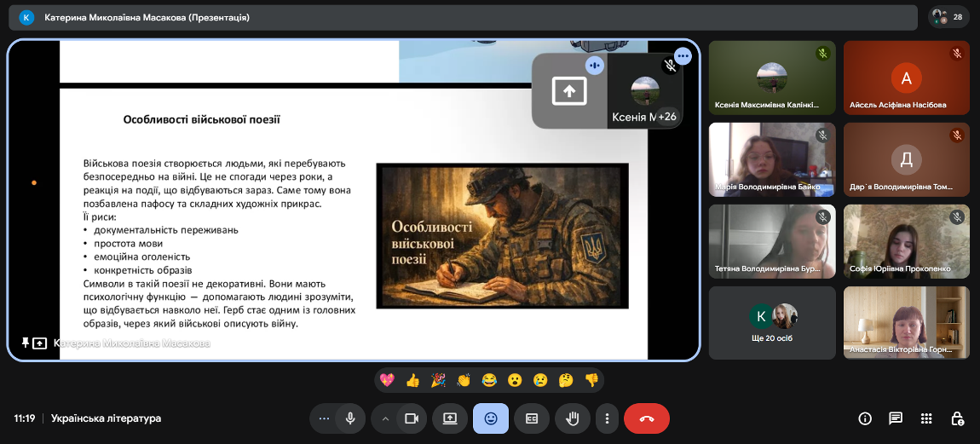This screenshot has height=444, width=980.
Task: Expand the +26 others badge
Action: point(667,116)
